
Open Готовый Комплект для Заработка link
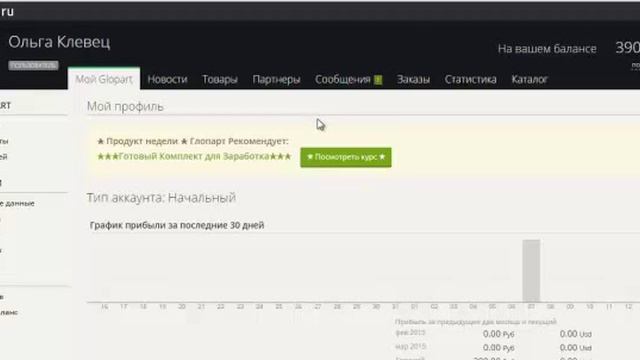194,156
